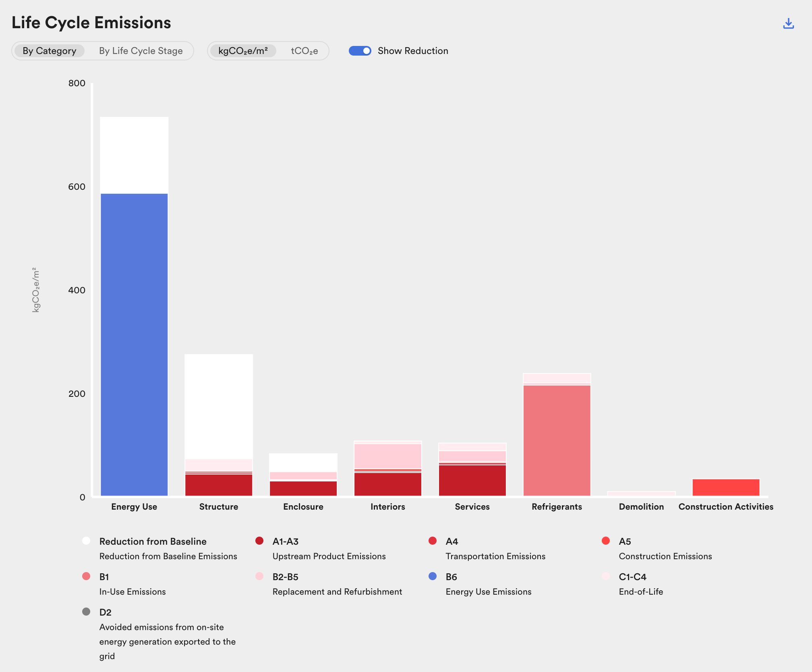812x672 pixels.
Task: Click 'End-of-Life' legend text
Action: point(641,592)
